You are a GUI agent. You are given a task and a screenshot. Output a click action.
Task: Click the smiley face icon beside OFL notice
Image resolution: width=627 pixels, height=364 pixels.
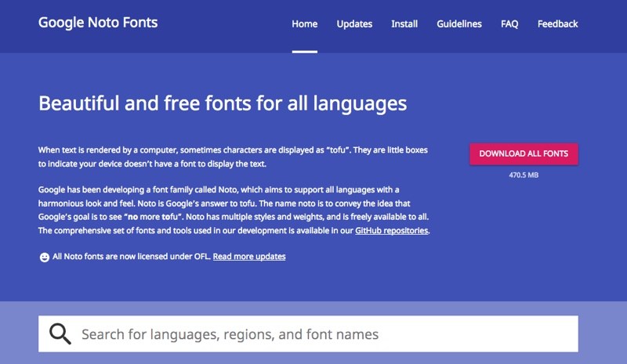click(45, 258)
